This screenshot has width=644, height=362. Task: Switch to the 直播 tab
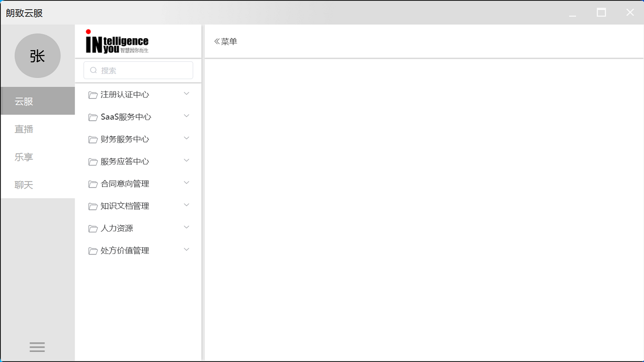(x=24, y=129)
